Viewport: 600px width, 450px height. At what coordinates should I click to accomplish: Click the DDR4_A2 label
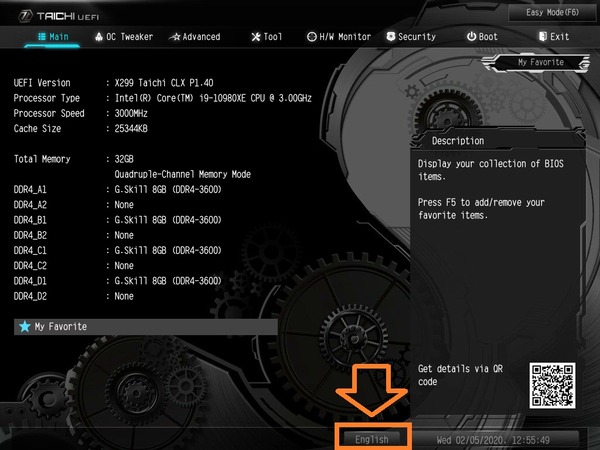pos(30,205)
